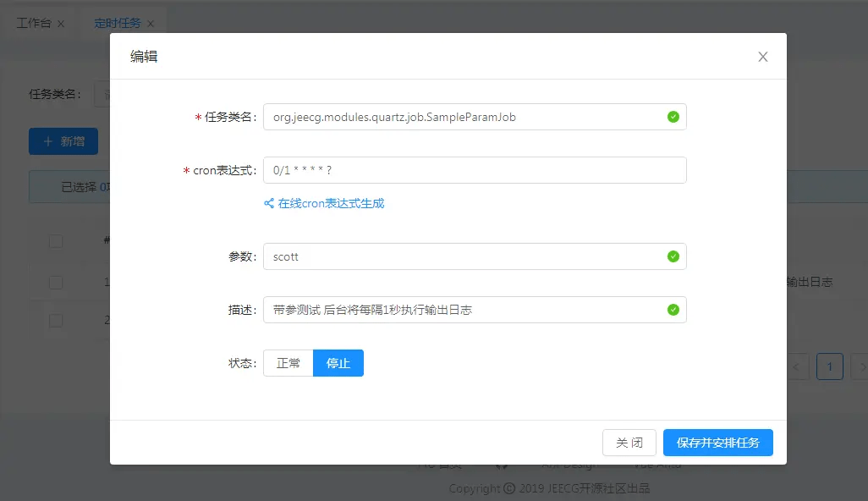The height and width of the screenshot is (501, 868).
Task: Select the 停止 status option
Action: click(x=338, y=363)
